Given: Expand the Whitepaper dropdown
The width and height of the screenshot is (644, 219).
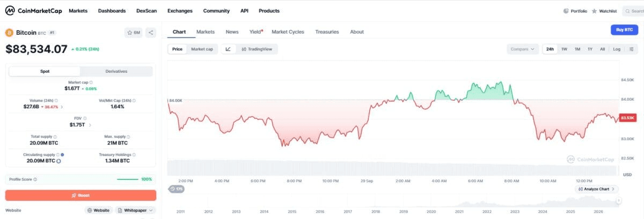Looking at the screenshot, I should [136, 210].
